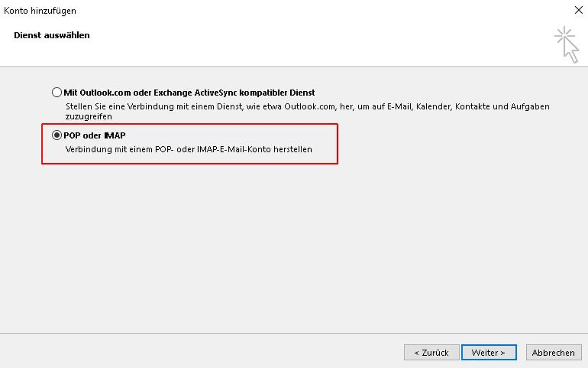Click the "Dienst auswählen" heading
Screen dimensions: 588x368
coord(52,35)
